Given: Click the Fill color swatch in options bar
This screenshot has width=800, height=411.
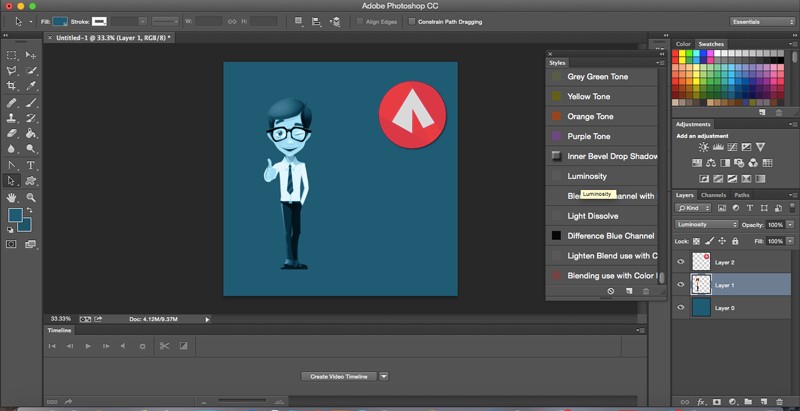Looking at the screenshot, I should 60,21.
